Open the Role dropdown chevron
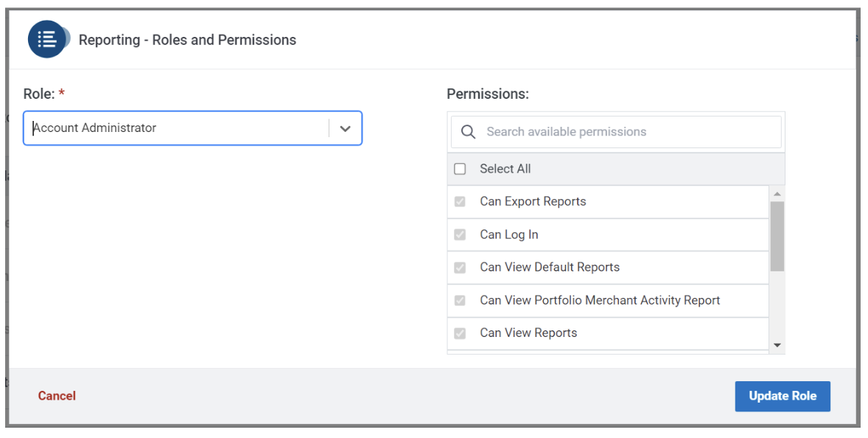868x438 pixels. click(x=345, y=128)
